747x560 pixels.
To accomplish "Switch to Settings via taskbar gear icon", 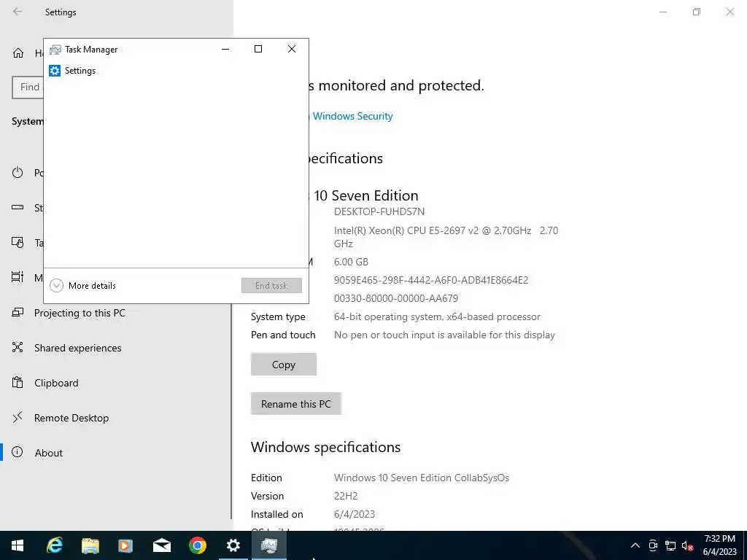I will click(x=233, y=545).
